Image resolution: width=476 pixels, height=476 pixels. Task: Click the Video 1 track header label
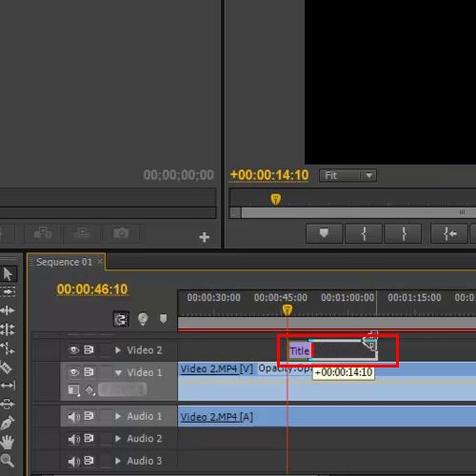(145, 372)
